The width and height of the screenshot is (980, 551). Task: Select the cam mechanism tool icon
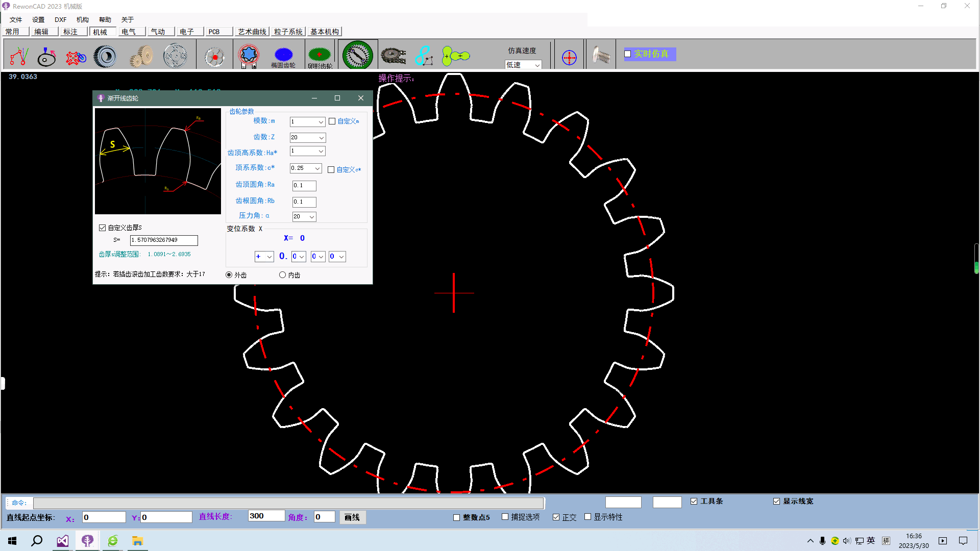point(46,56)
